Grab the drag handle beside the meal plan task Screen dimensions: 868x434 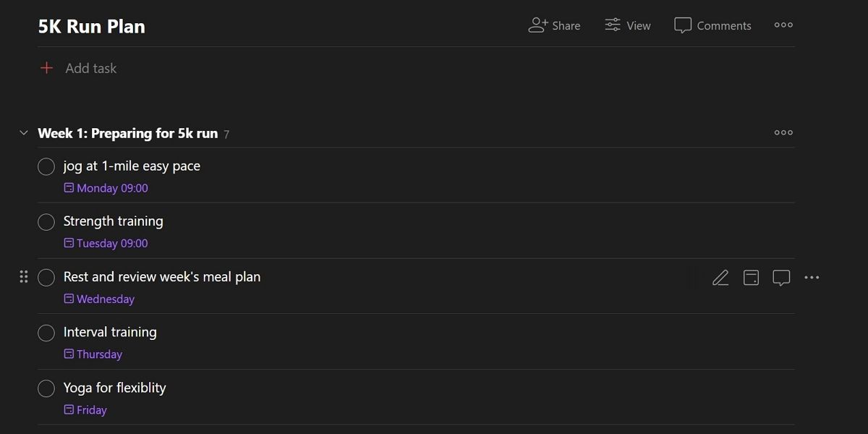click(23, 276)
